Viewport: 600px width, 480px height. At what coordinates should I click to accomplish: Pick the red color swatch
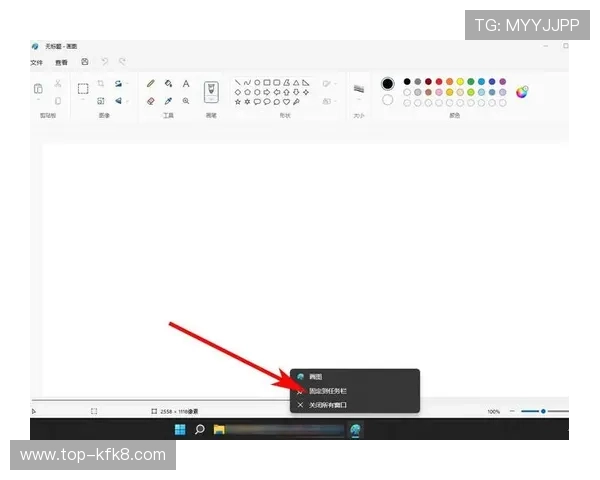pyautogui.click(x=439, y=82)
